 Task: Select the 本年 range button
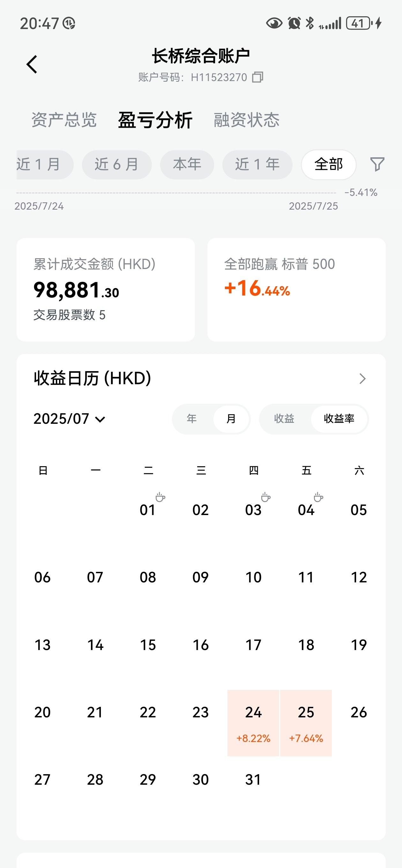point(187,164)
